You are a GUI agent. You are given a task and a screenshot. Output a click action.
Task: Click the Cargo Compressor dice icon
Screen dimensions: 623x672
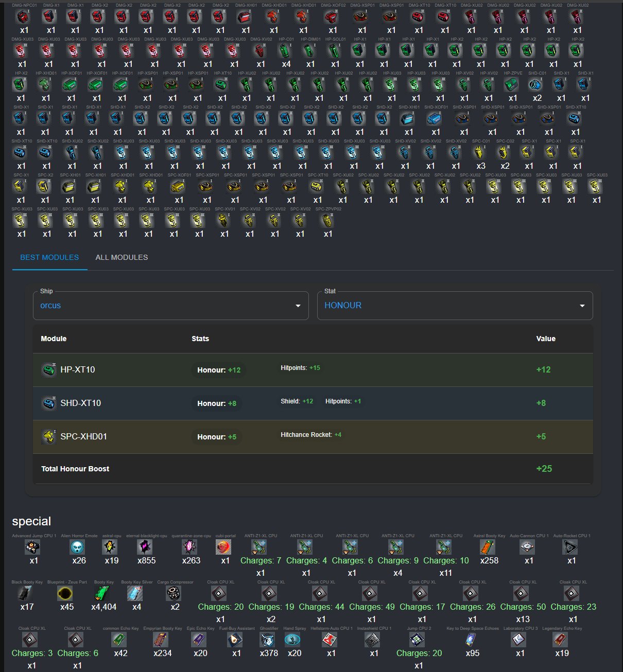pyautogui.click(x=174, y=593)
